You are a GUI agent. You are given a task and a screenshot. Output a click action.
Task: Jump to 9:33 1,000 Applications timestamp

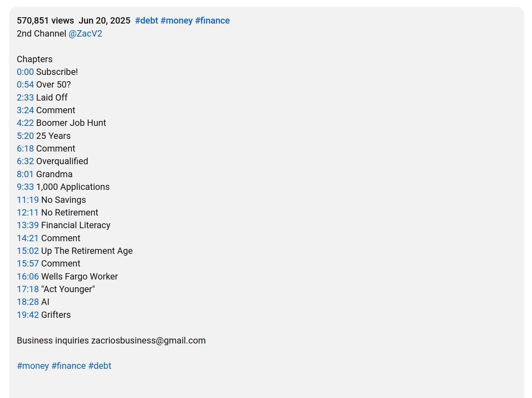coord(25,187)
